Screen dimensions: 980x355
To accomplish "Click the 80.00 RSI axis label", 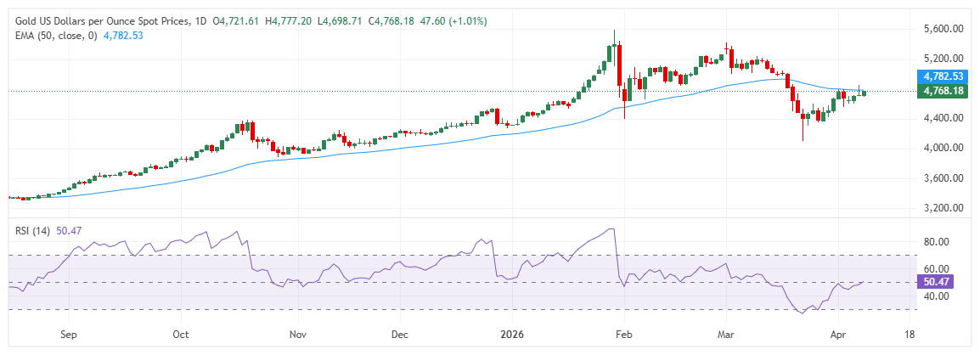I will (935, 242).
